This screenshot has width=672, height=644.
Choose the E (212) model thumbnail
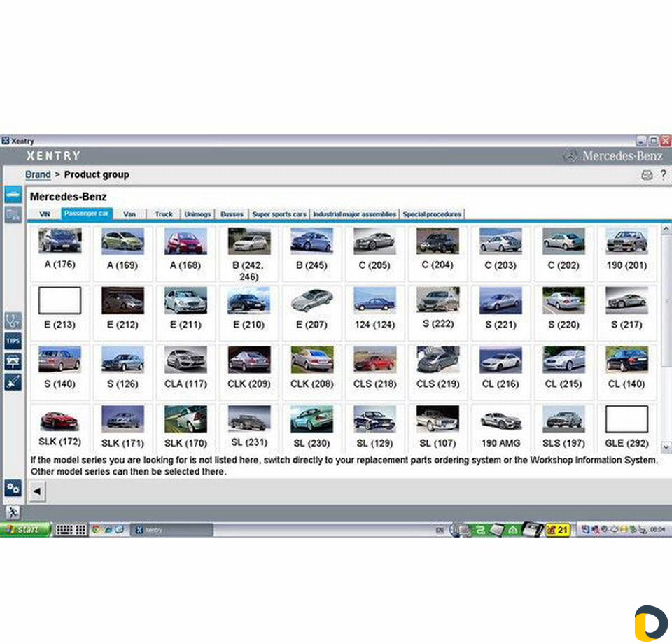pos(122,300)
